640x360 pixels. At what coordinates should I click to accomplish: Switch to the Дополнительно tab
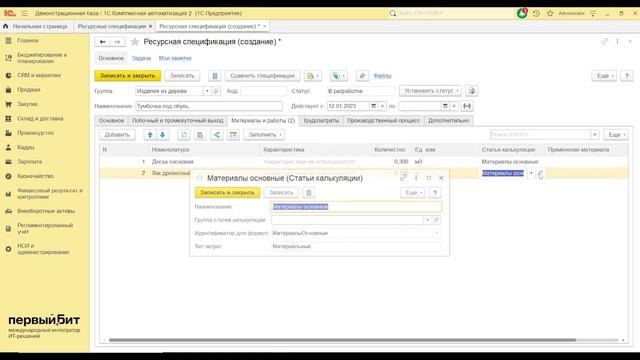click(448, 121)
